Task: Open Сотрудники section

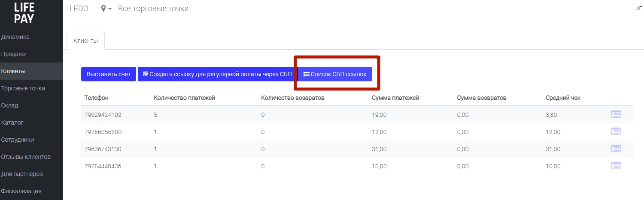Action: (18, 140)
